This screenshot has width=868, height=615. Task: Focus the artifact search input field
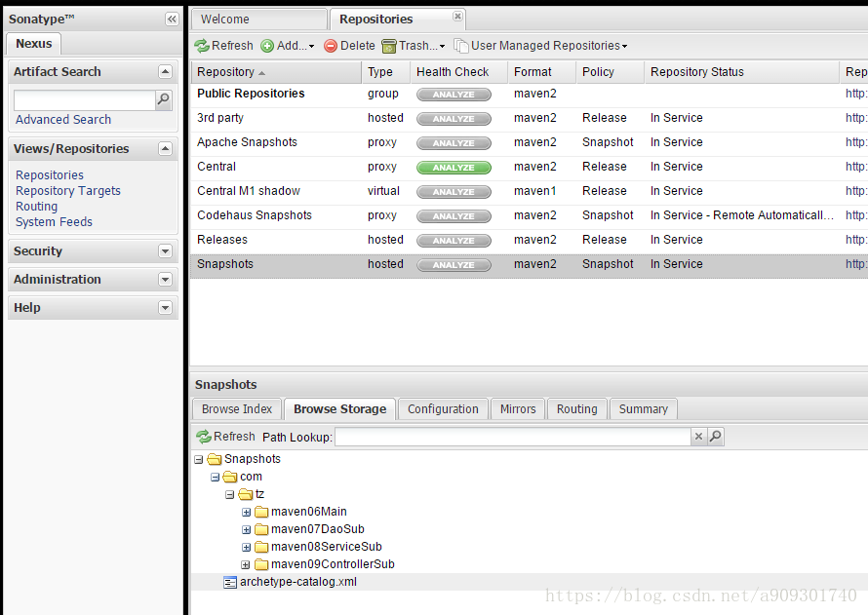[x=85, y=100]
